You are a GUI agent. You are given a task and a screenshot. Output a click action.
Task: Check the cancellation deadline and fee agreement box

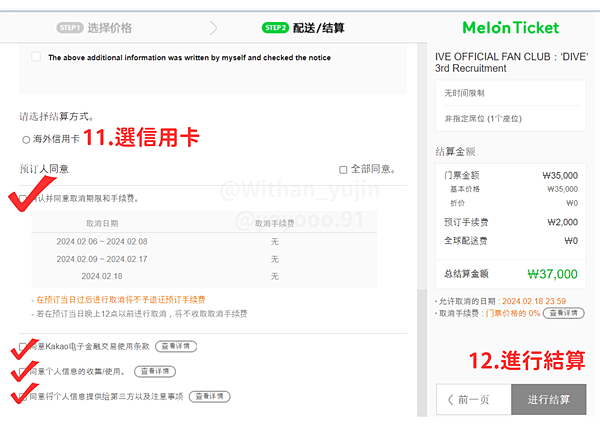tap(23, 198)
